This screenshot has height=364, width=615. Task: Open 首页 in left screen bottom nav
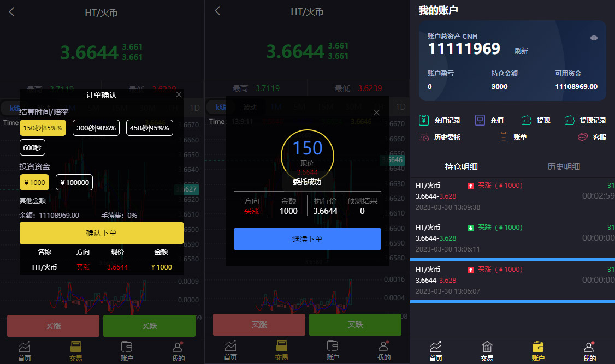pos(25,351)
